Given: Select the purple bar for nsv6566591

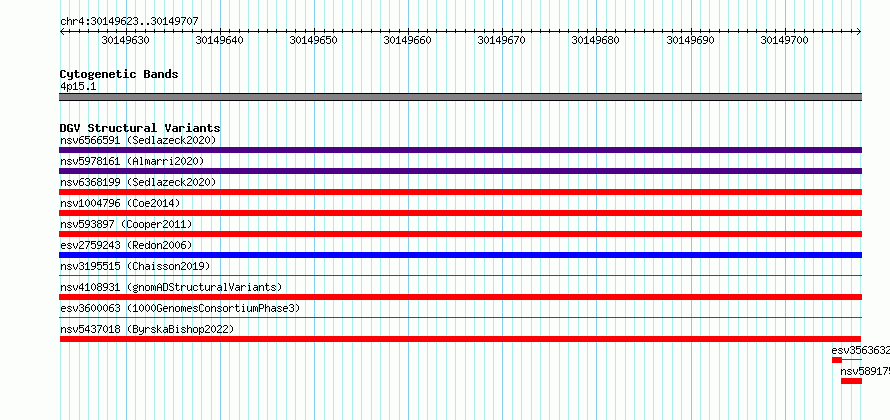Looking at the screenshot, I should pyautogui.click(x=460, y=150).
